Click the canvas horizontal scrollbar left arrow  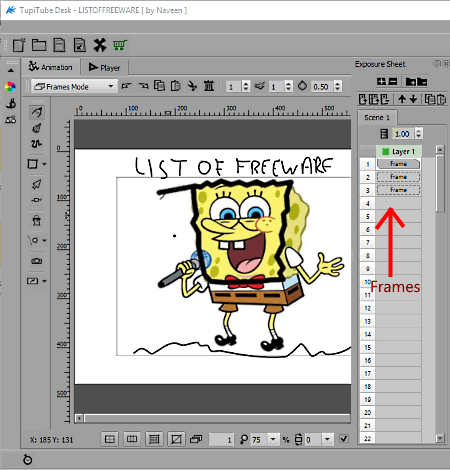pyautogui.click(x=79, y=418)
